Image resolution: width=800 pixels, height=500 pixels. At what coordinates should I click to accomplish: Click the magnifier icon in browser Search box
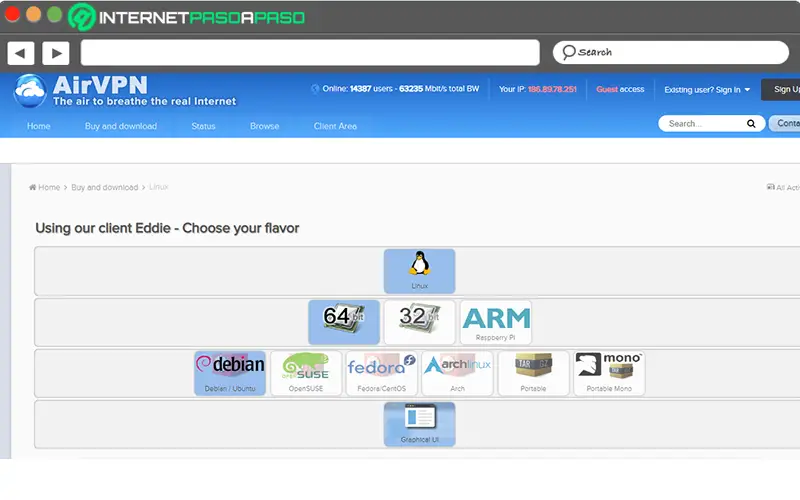coord(568,52)
